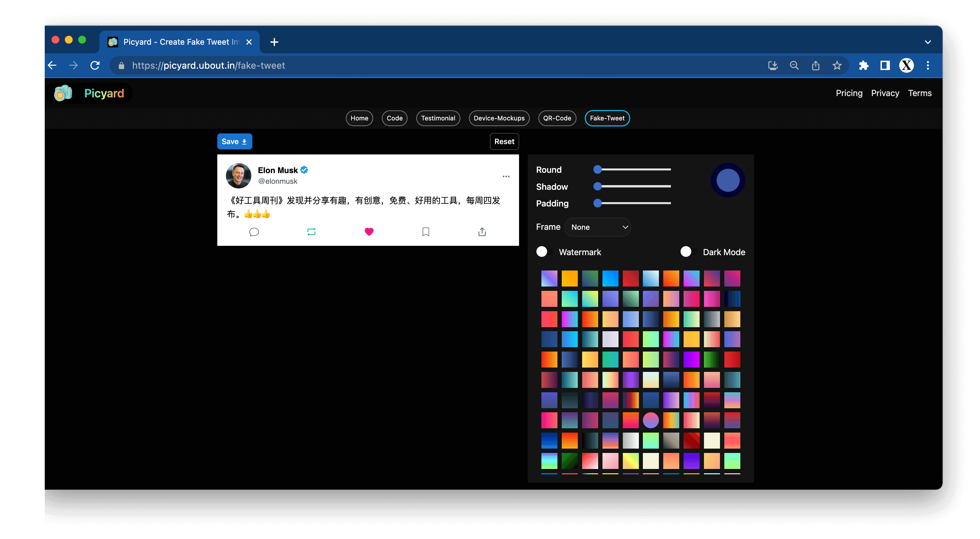Click the reply comment icon on the tweet
This screenshot has width=980, height=539.
click(254, 232)
